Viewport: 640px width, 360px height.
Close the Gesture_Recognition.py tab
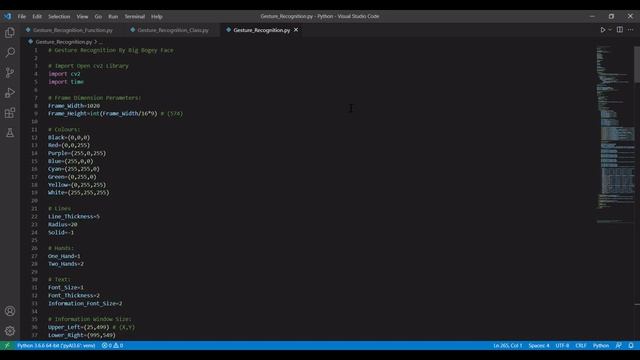point(296,30)
